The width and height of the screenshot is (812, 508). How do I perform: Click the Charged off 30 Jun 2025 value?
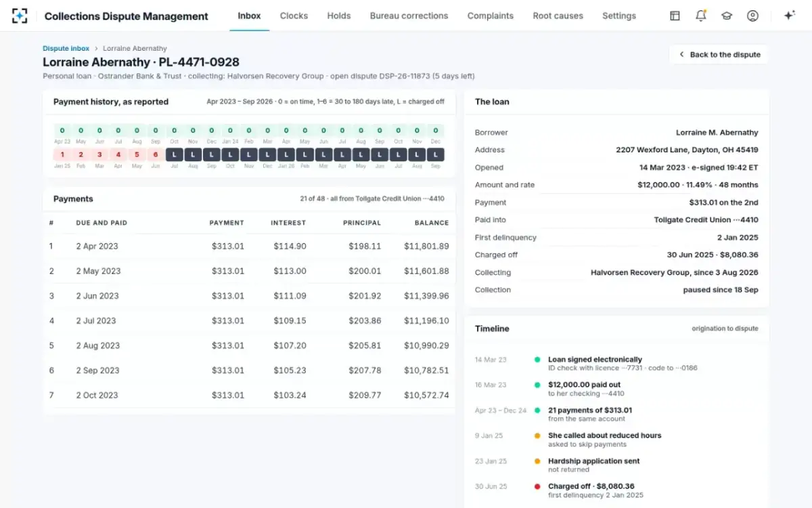[713, 255]
